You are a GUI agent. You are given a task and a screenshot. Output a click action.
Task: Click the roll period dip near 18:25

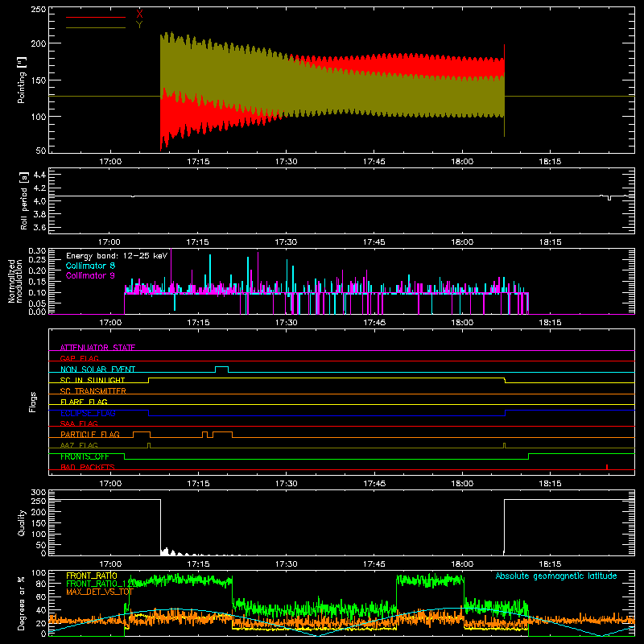(x=609, y=198)
